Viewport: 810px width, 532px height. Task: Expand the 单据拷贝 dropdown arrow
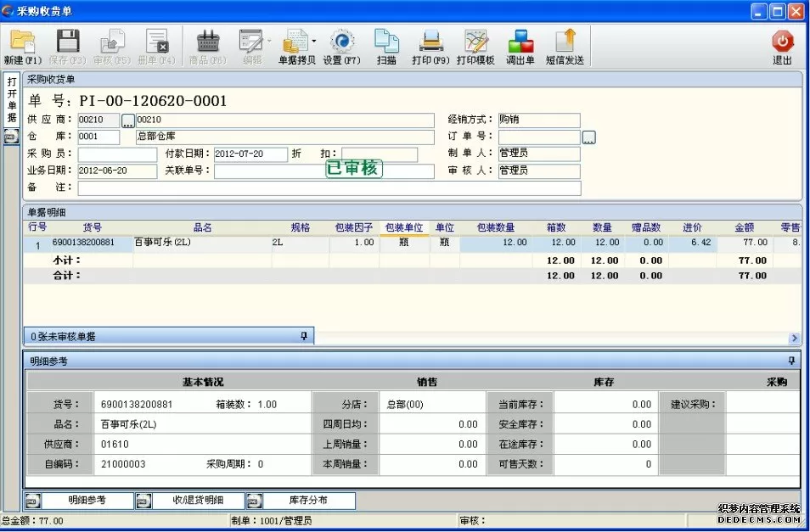pyautogui.click(x=313, y=41)
